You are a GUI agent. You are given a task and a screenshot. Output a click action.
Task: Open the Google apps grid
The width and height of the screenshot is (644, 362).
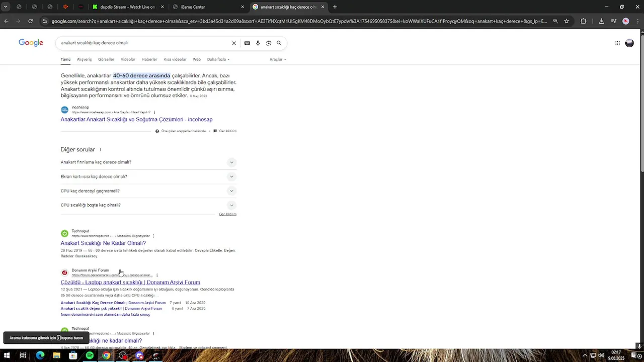click(617, 43)
